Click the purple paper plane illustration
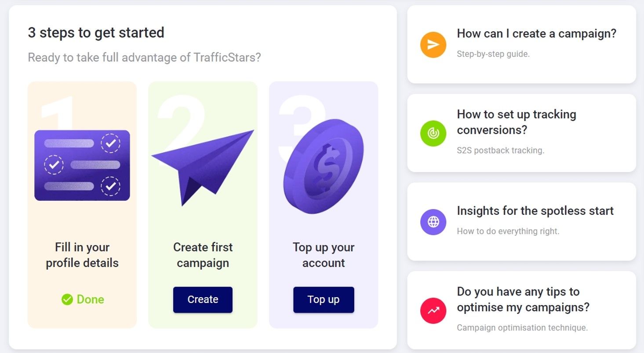 click(203, 167)
